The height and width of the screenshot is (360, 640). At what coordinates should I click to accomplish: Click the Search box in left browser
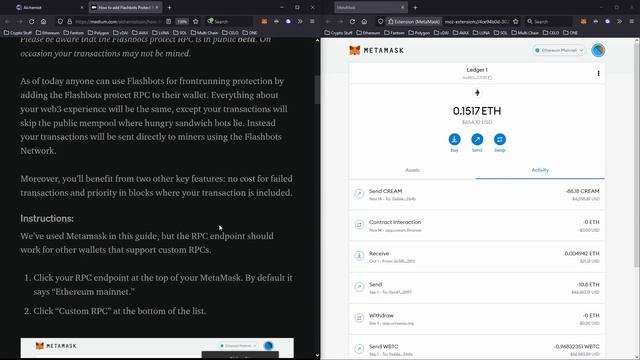tap(229, 21)
